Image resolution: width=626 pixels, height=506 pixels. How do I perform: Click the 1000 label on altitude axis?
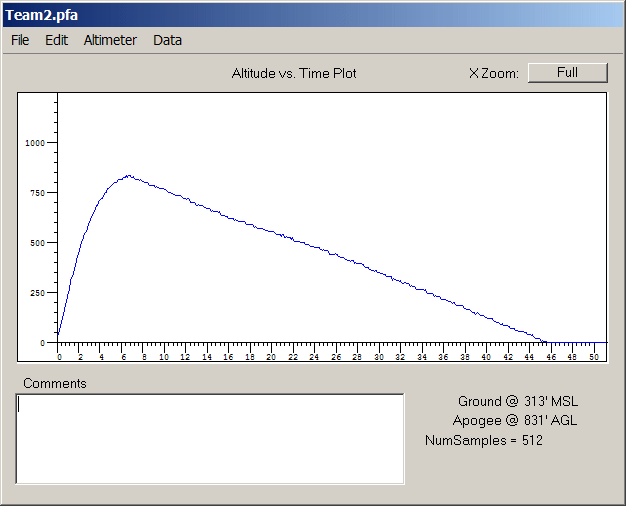click(x=35, y=143)
